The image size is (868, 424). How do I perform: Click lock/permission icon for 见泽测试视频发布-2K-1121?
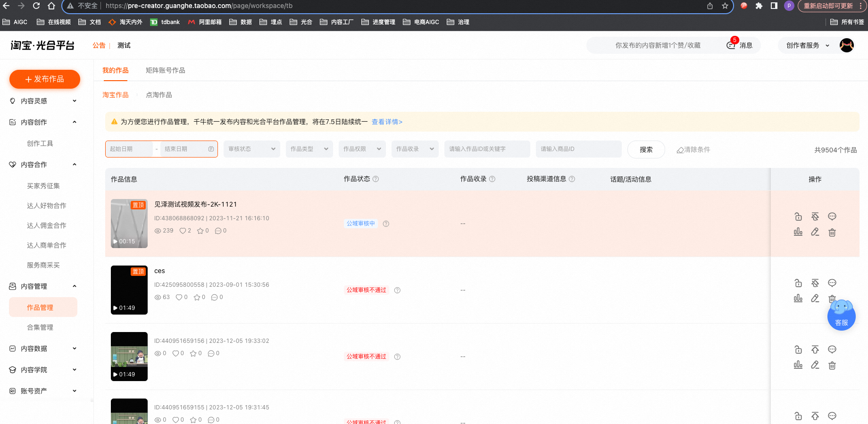(x=798, y=216)
